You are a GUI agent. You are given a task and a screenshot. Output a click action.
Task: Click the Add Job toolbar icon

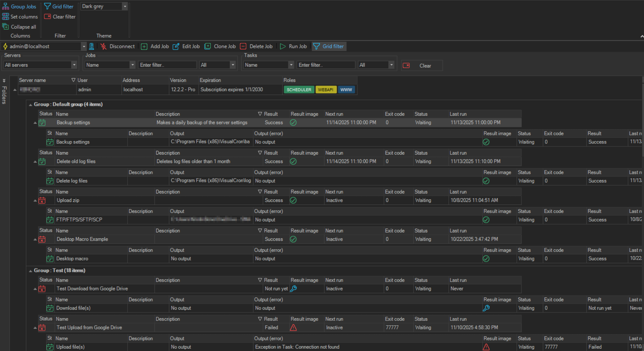(x=144, y=47)
